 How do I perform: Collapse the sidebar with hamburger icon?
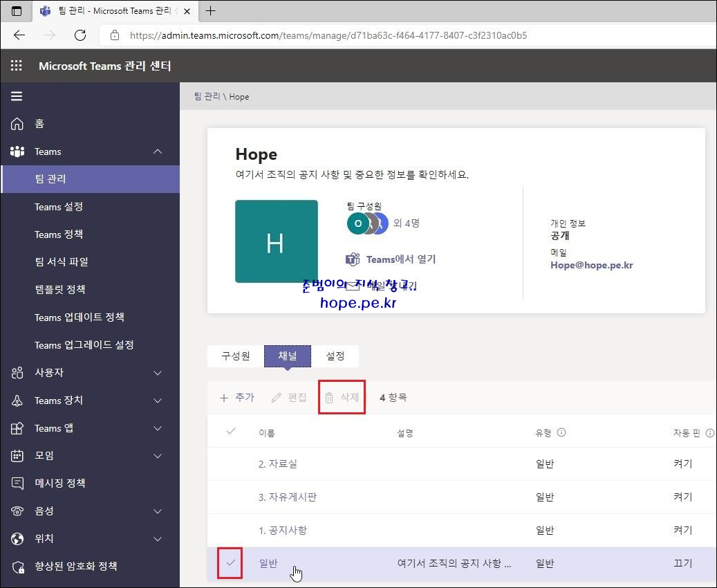coord(17,96)
